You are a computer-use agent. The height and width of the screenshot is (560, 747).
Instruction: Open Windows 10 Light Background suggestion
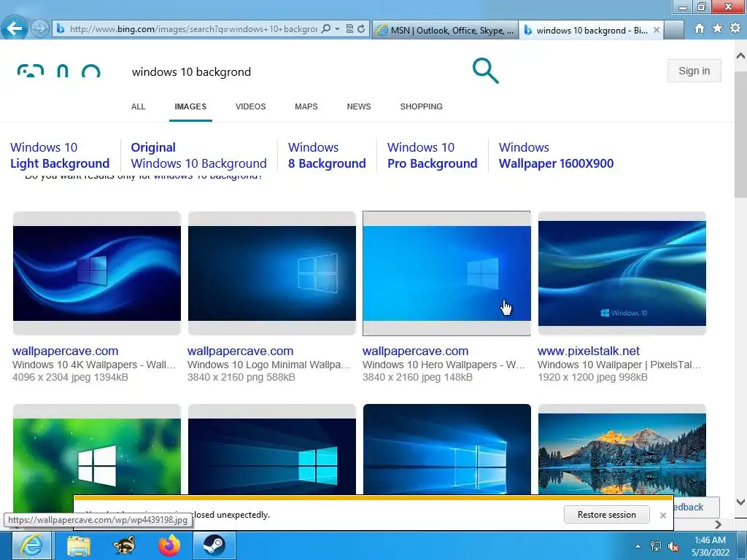click(60, 155)
